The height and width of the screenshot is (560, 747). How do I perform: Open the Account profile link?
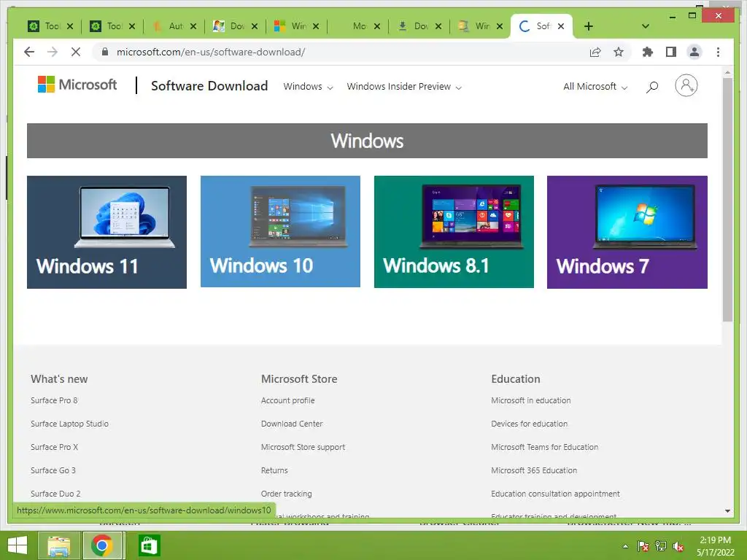[x=287, y=400]
